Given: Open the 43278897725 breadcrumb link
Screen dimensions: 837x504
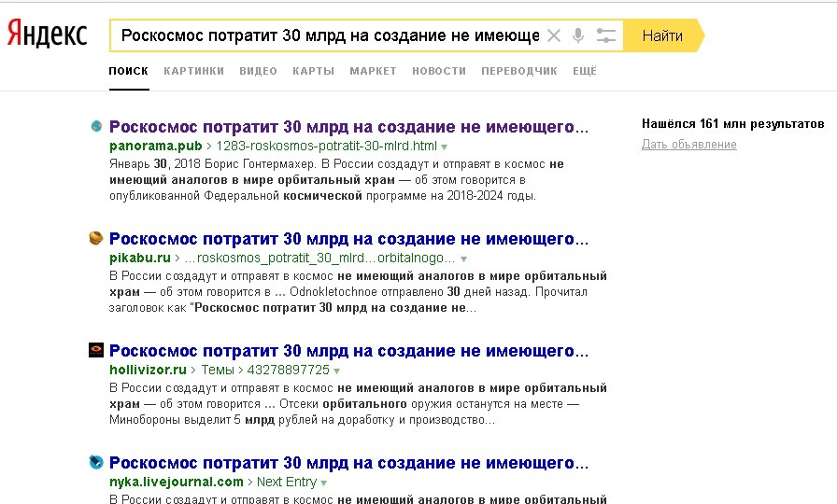Looking at the screenshot, I should pos(289,370).
